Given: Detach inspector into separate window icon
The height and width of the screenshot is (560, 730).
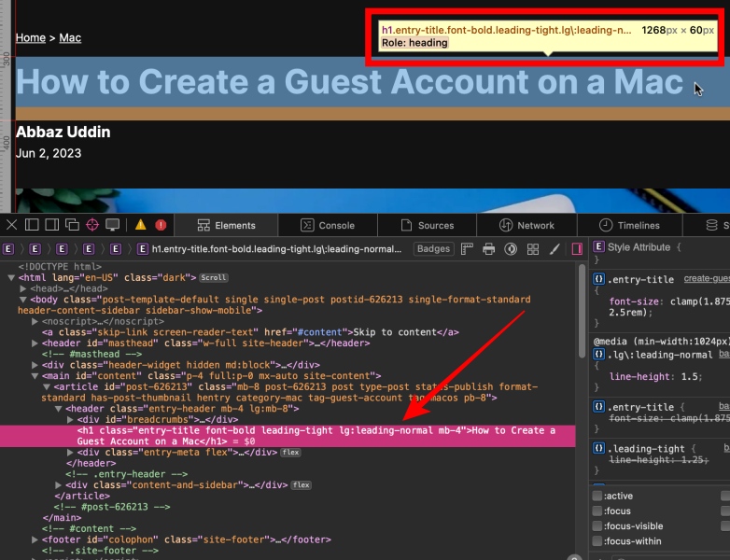Looking at the screenshot, I should point(72,225).
